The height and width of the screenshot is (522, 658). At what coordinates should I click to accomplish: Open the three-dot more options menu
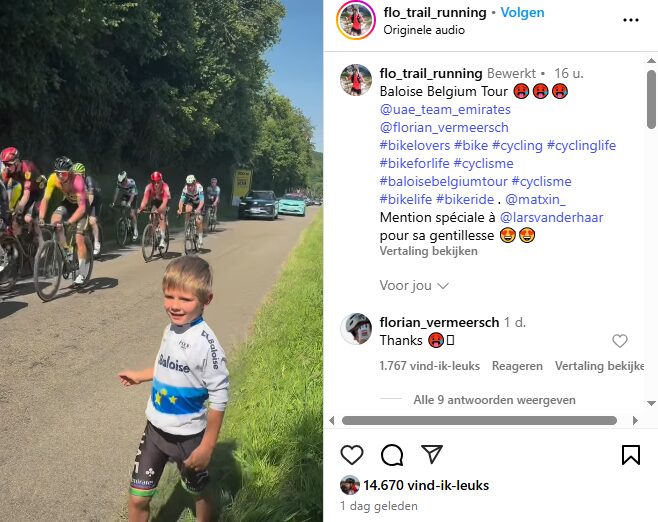631,20
